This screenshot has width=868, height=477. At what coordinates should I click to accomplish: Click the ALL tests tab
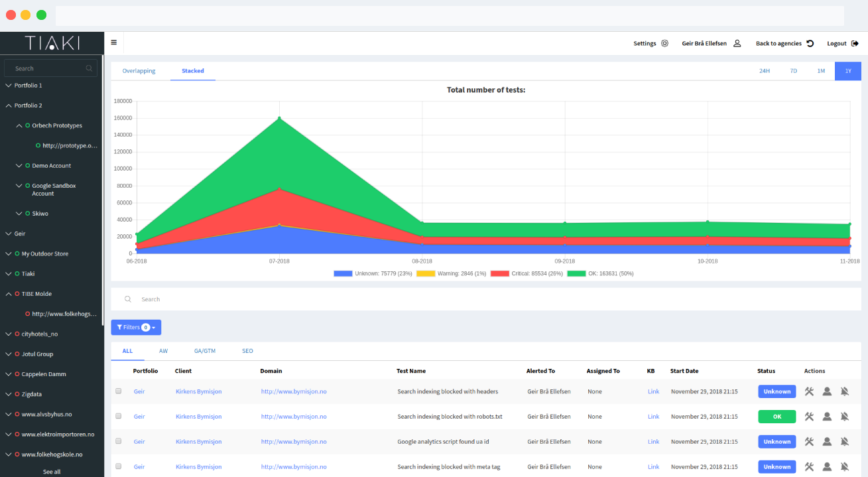pos(127,351)
